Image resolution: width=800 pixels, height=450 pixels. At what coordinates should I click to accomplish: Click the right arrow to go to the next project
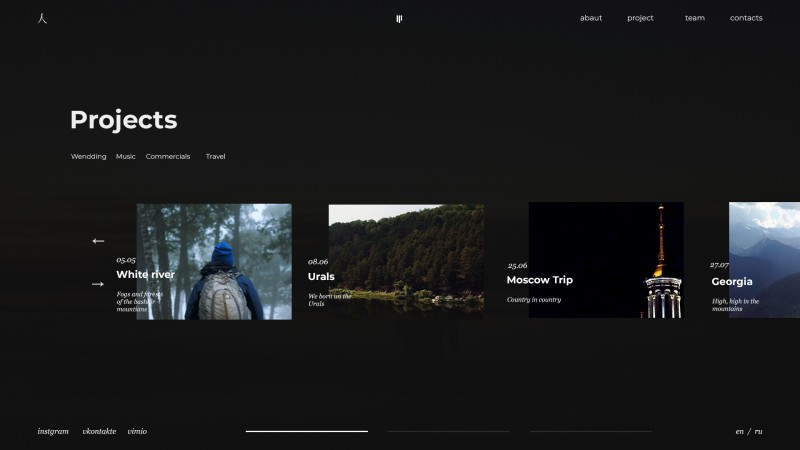98,284
